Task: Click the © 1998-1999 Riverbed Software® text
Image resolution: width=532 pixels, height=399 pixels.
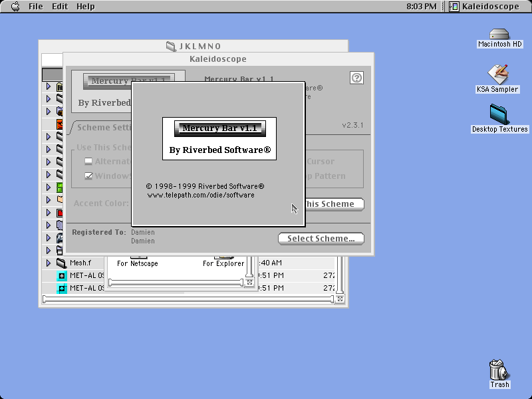Action: 205,186
